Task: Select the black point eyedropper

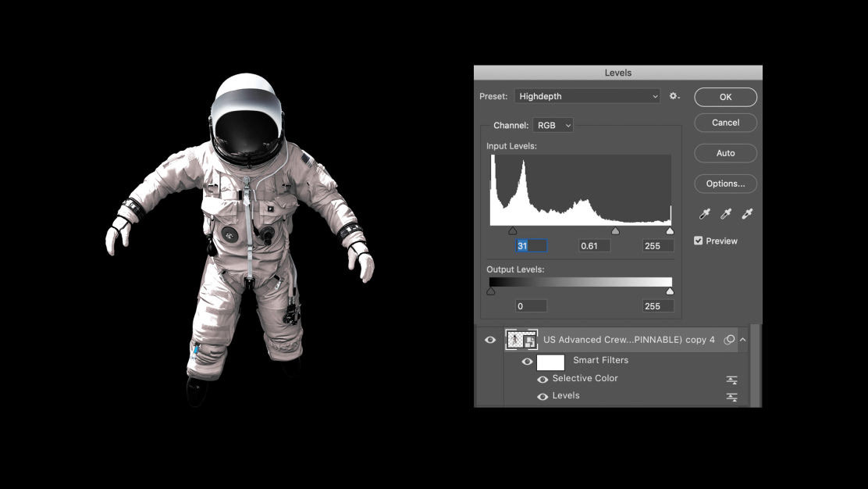Action: (705, 214)
